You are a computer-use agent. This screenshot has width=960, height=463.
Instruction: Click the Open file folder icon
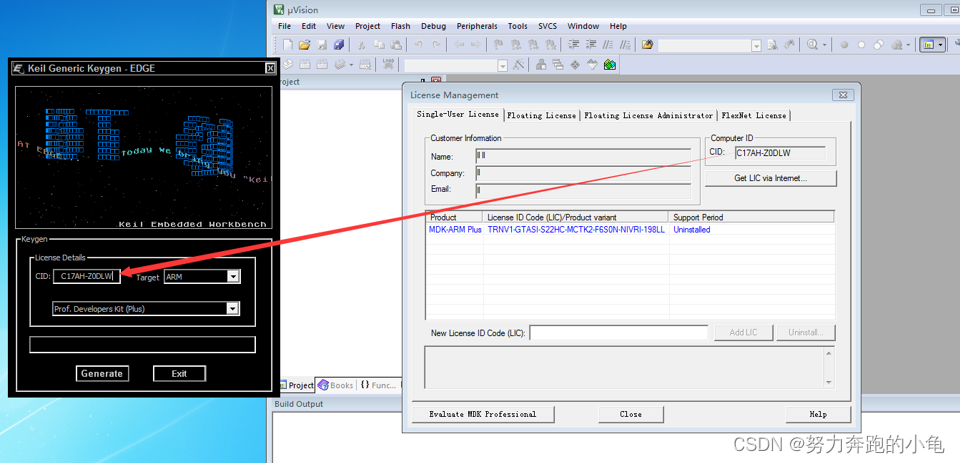click(305, 45)
